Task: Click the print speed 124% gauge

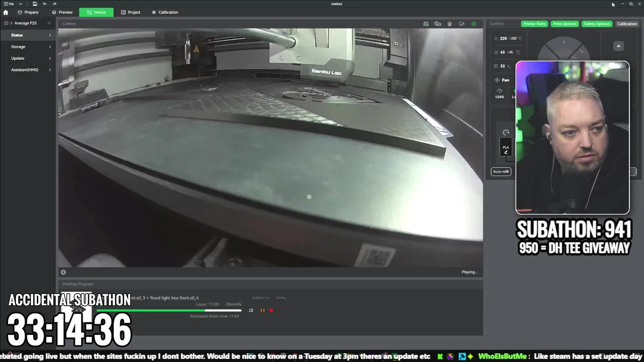Action: coord(500,94)
